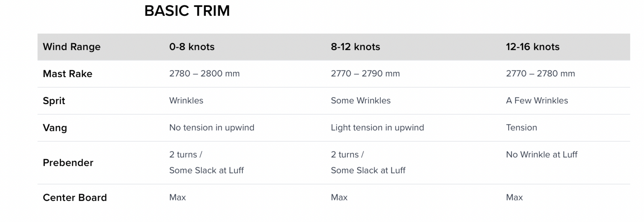
Task: Click the 12-16 knots column header
Action: pyautogui.click(x=532, y=47)
